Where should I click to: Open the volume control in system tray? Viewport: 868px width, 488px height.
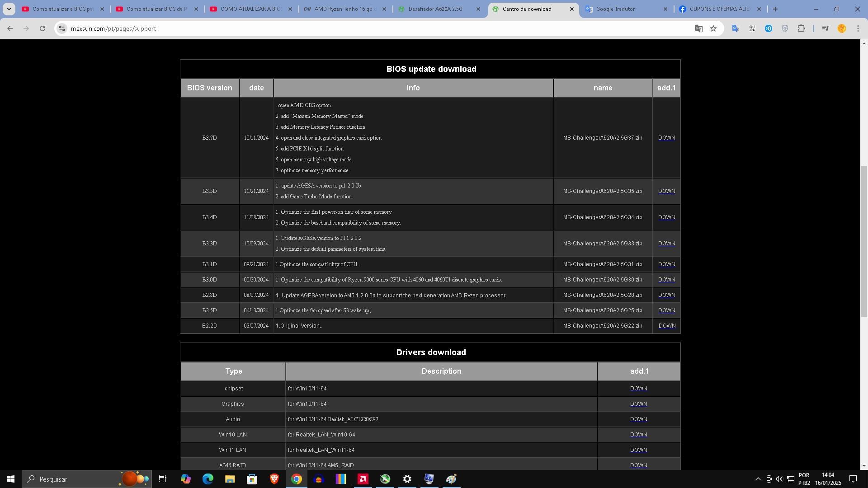779,479
